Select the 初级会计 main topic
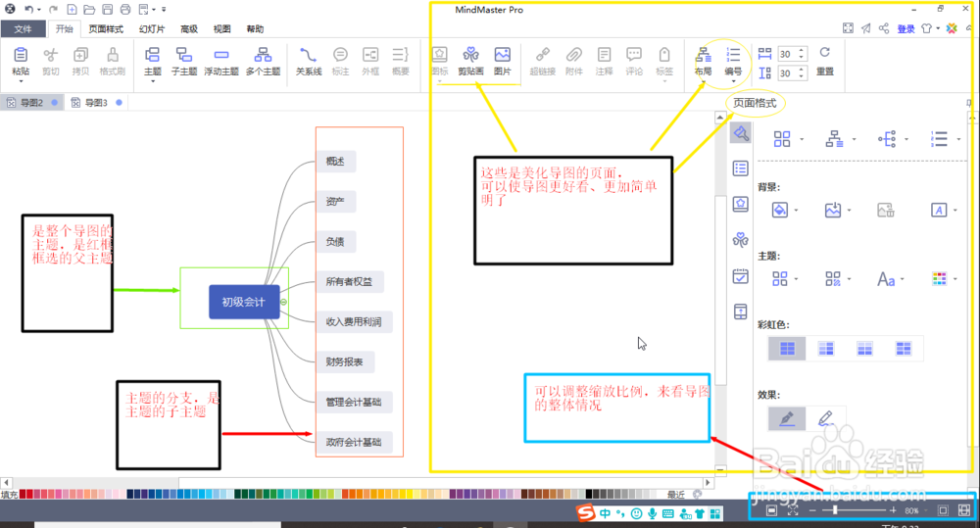The width and height of the screenshot is (980, 528). pyautogui.click(x=244, y=302)
